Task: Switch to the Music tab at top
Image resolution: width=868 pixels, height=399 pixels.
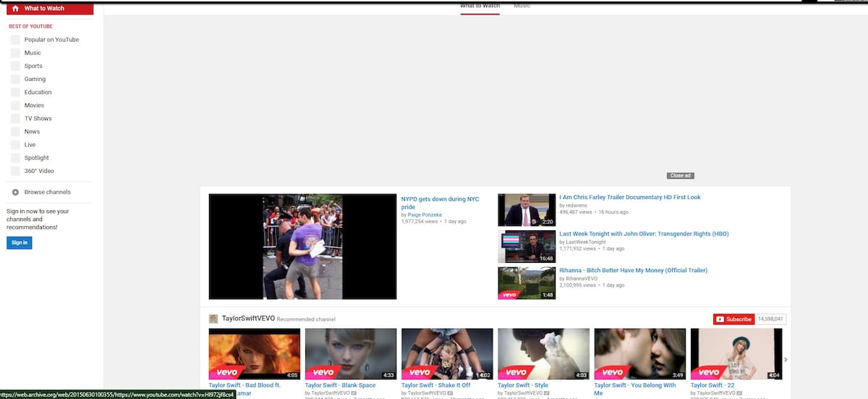Action: [x=522, y=6]
